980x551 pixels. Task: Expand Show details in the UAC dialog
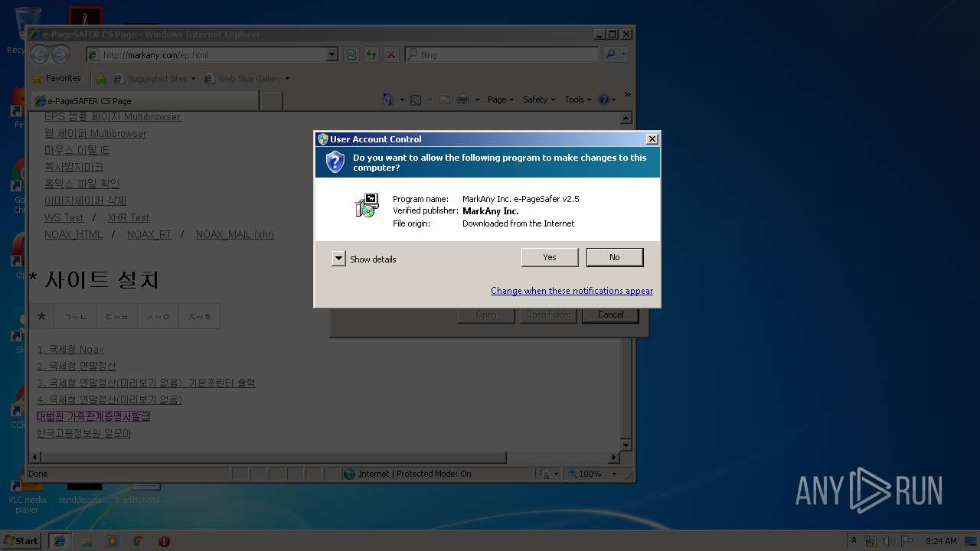(338, 259)
